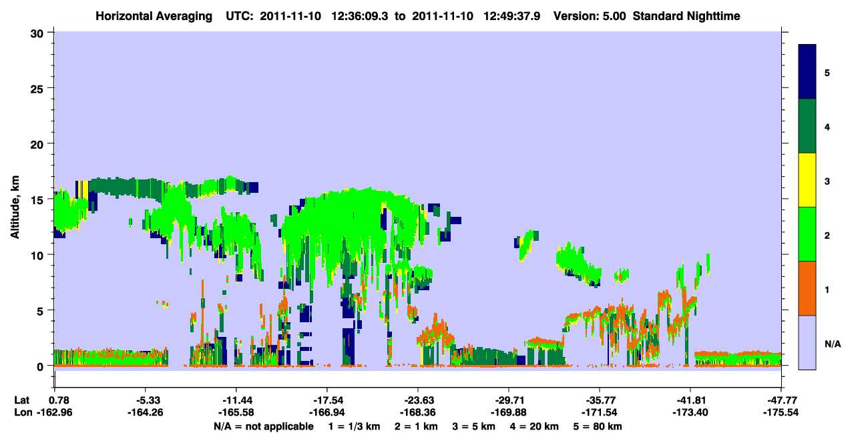The image size is (868, 445).
Task: Click legend text '4 = 20 km'
Action: (x=535, y=426)
